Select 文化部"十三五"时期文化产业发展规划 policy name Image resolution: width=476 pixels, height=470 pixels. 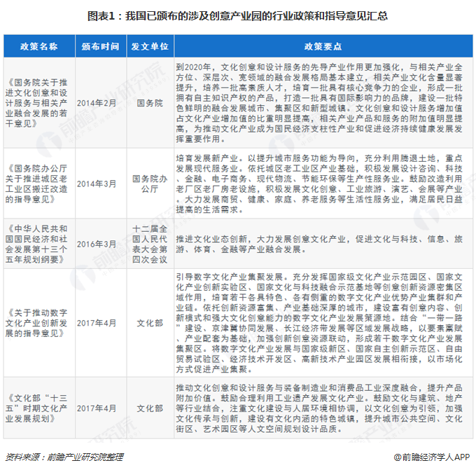[x=38, y=408]
